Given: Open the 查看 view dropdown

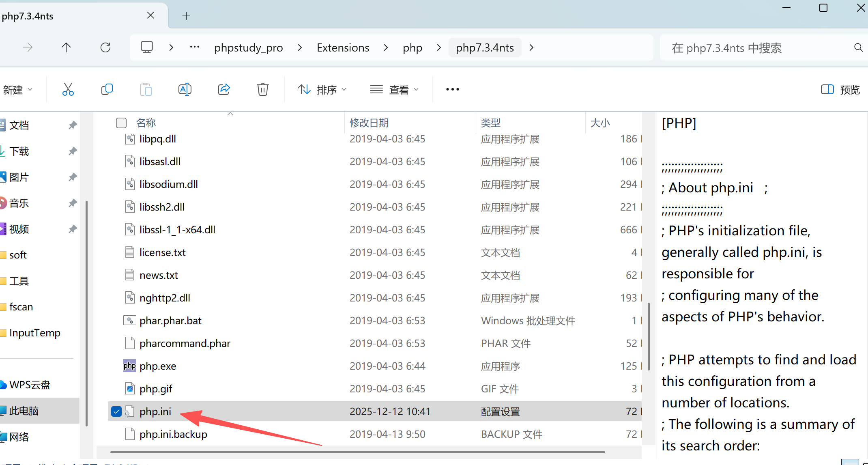Looking at the screenshot, I should pos(394,89).
